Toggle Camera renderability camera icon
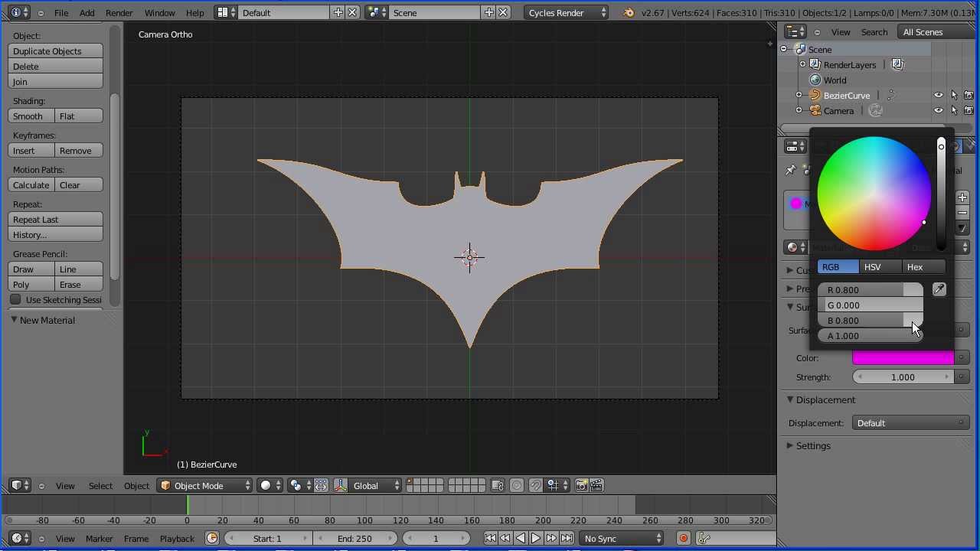Image resolution: width=980 pixels, height=551 pixels. pos(969,111)
